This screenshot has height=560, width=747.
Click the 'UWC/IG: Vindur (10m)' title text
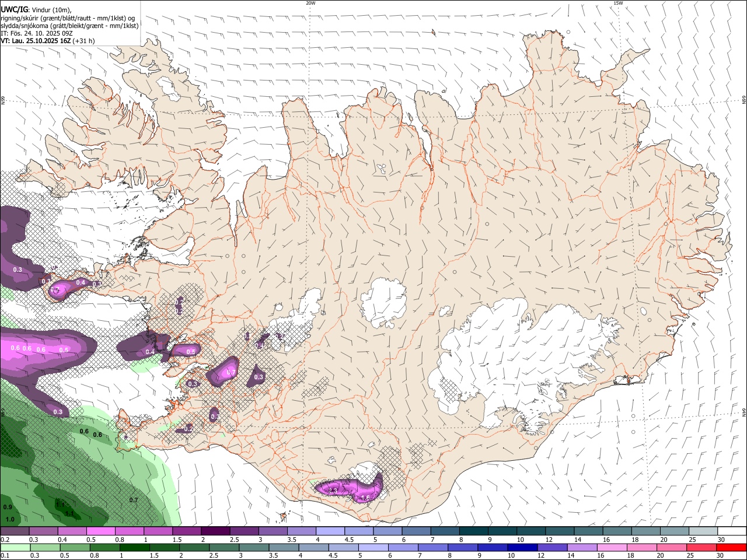[x=36, y=10]
